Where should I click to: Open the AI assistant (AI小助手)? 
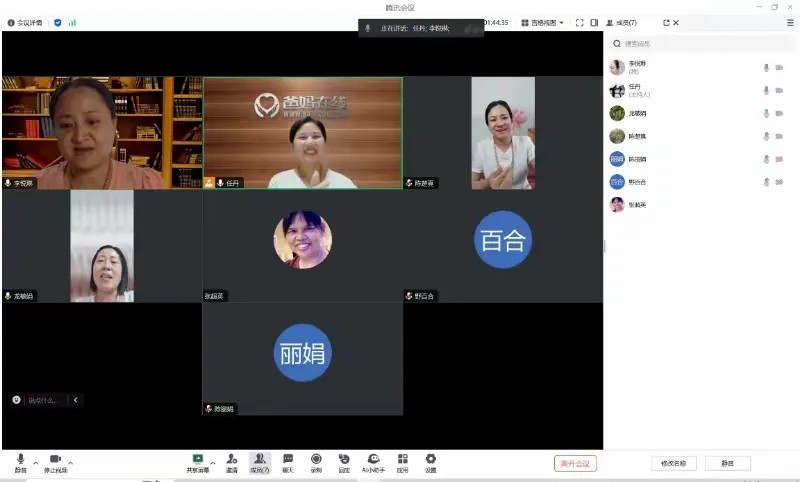(373, 460)
